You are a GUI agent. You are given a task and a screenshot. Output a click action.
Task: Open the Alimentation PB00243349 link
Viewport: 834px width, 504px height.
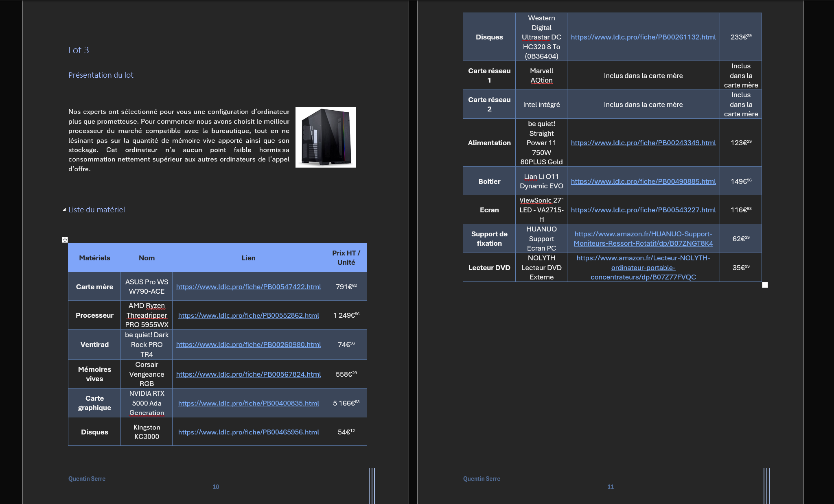[643, 143]
